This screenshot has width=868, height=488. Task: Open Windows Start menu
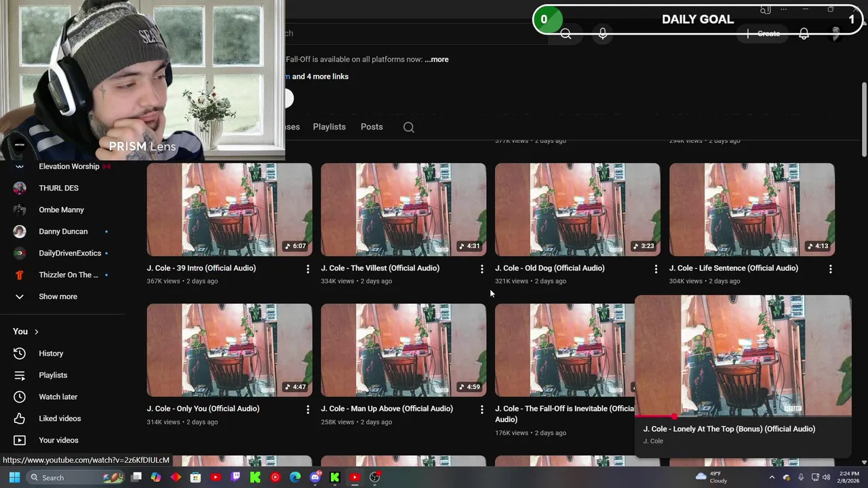(x=14, y=477)
